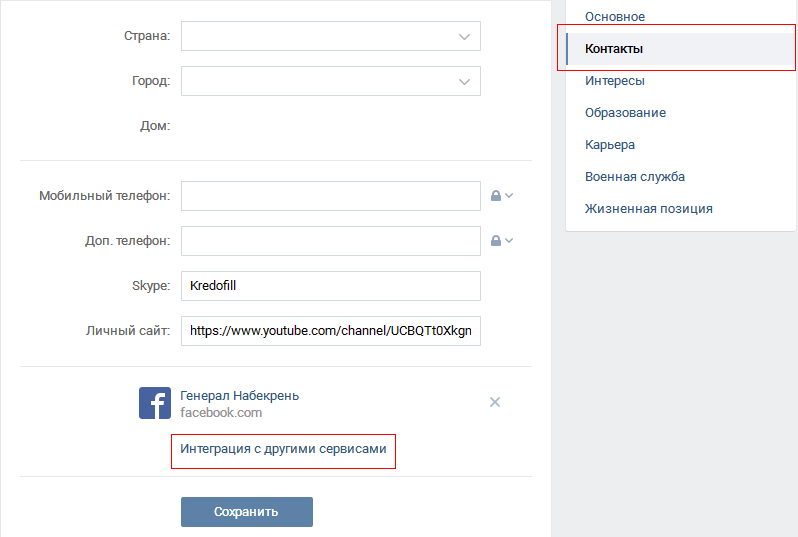Image resolution: width=798 pixels, height=537 pixels.
Task: Open mobile phone privacy lock menu
Action: [x=501, y=195]
